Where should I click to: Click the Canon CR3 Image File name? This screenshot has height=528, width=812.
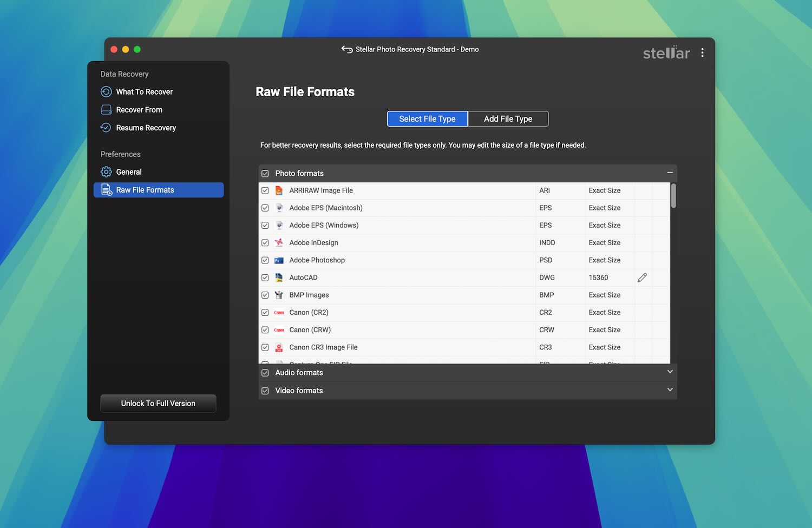click(x=323, y=347)
